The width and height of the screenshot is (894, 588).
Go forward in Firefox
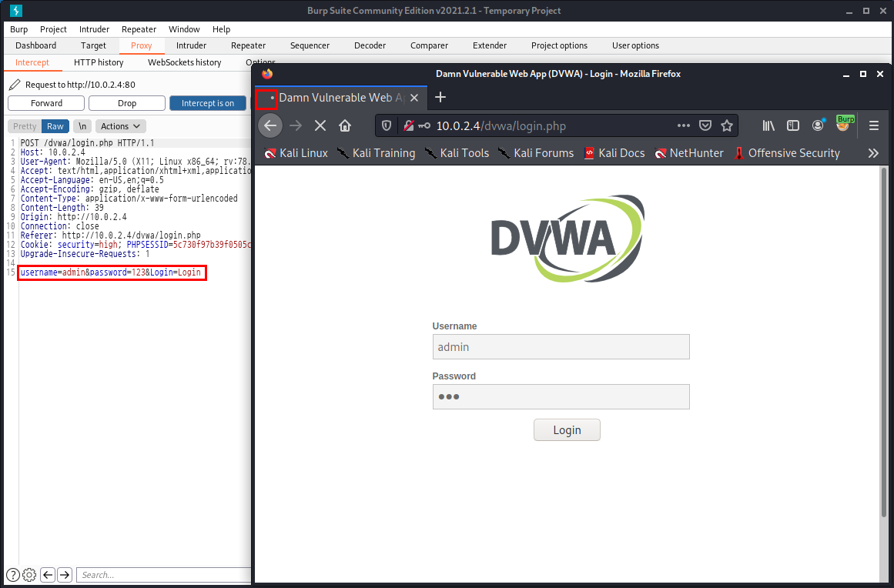(296, 125)
